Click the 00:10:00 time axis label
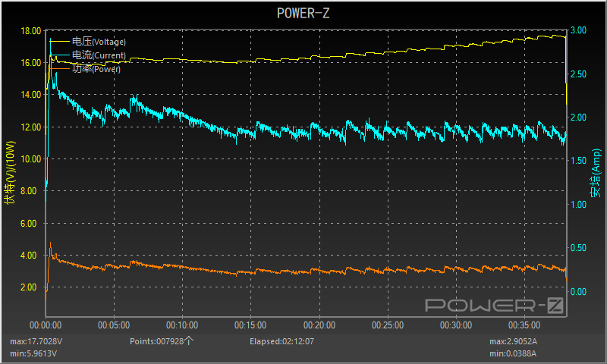 click(182, 325)
